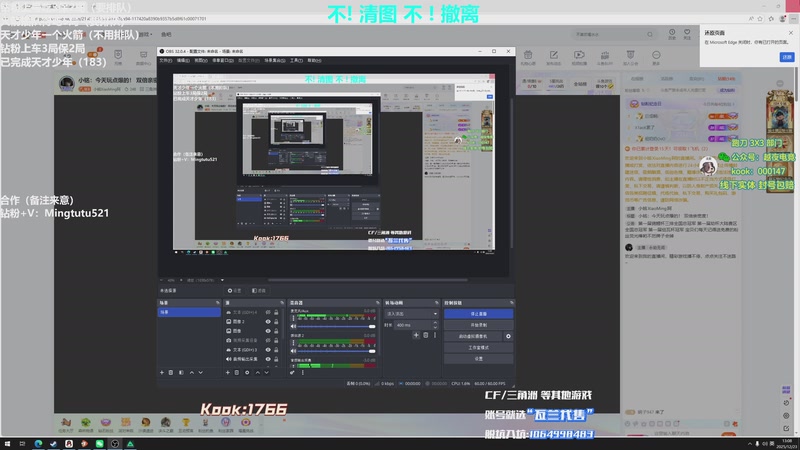The image size is (800, 450).
Task: Move the source up in Sources panel
Action: pyautogui.click(x=258, y=372)
